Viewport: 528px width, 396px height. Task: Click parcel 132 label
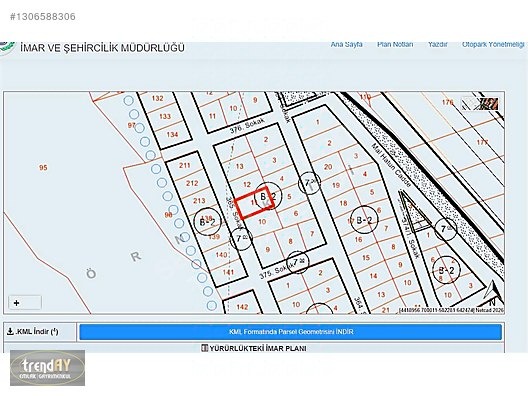157,98
